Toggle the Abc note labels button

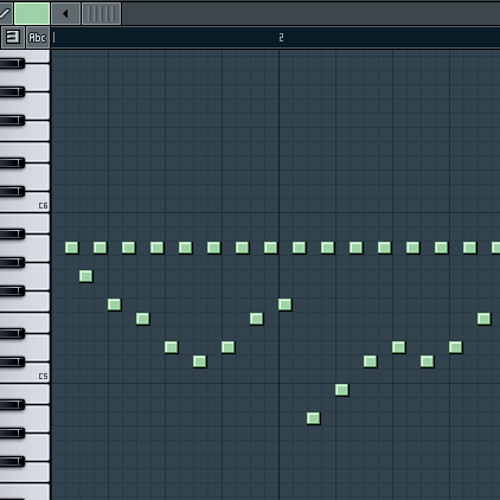37,37
